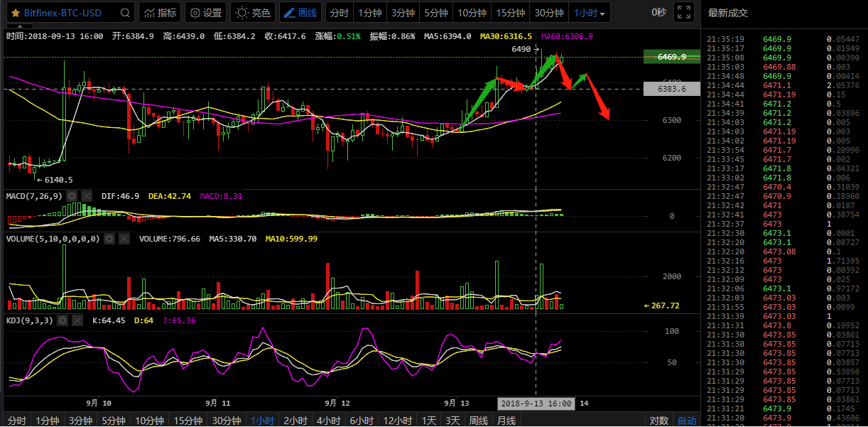This screenshot has height=427, width=868.
Task: Open the symbol search magnifier
Action: [125, 13]
